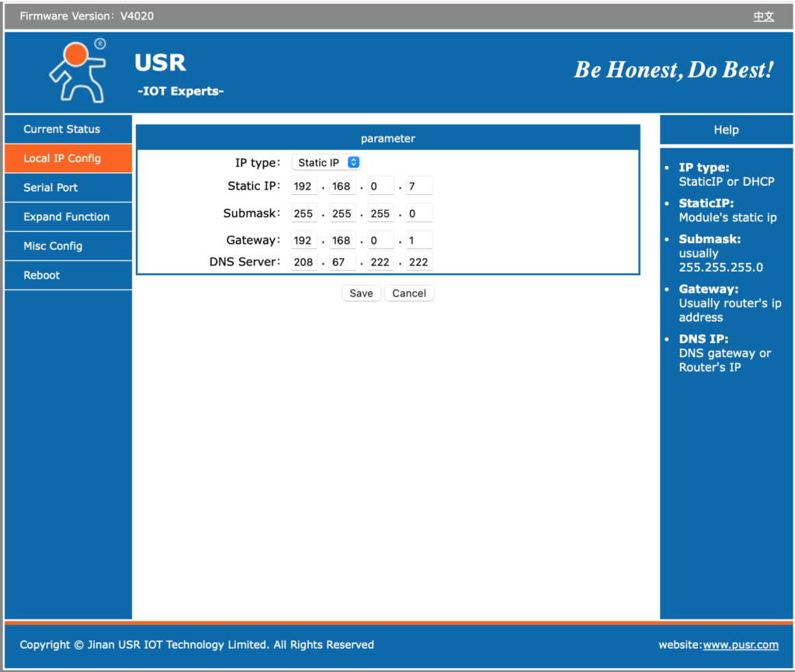
Task: Select Reboot in the sidebar
Action: tap(42, 275)
